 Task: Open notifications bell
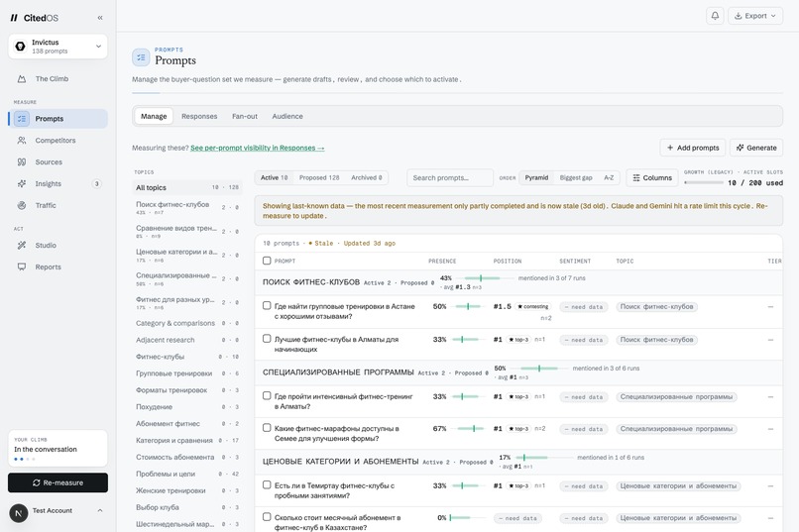[x=715, y=16]
